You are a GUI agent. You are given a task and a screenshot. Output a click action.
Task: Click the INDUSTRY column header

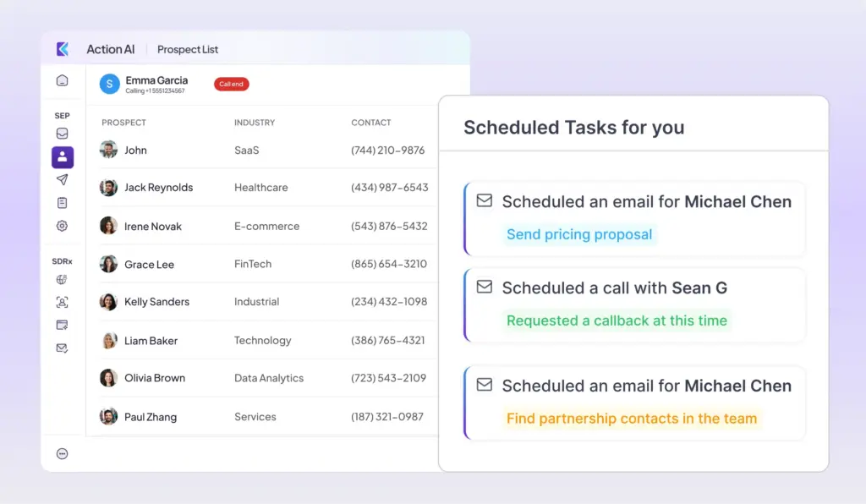pos(255,123)
